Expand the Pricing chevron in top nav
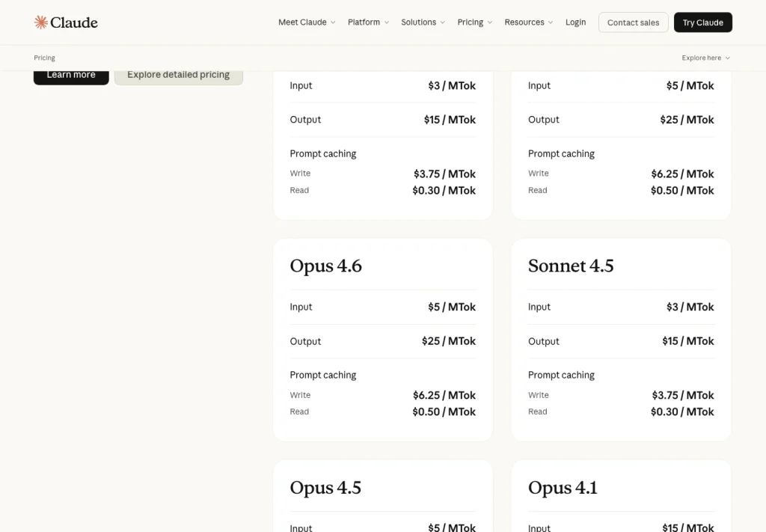Image resolution: width=766 pixels, height=532 pixels. click(490, 22)
